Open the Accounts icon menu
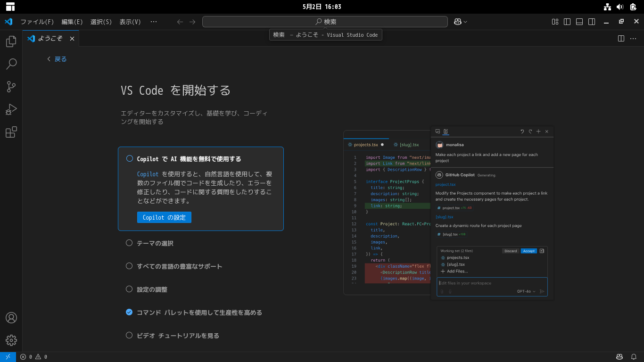 11,318
